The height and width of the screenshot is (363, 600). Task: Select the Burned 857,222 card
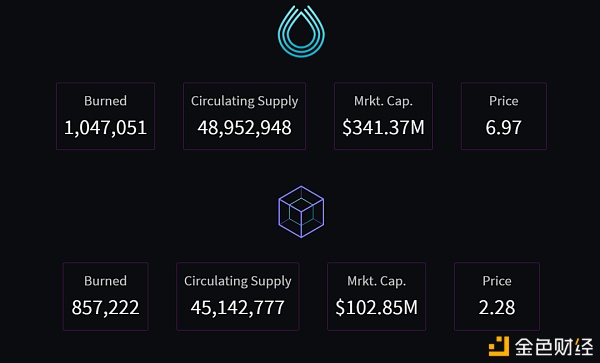(x=106, y=296)
